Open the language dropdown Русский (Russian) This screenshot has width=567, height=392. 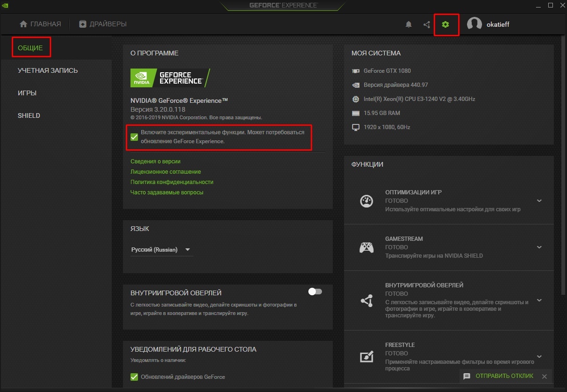point(161,250)
